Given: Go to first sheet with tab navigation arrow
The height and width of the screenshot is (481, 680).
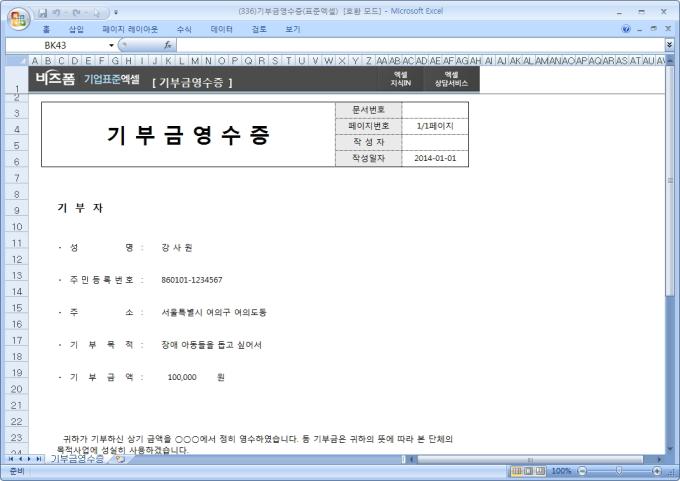Looking at the screenshot, I should click(x=11, y=459).
